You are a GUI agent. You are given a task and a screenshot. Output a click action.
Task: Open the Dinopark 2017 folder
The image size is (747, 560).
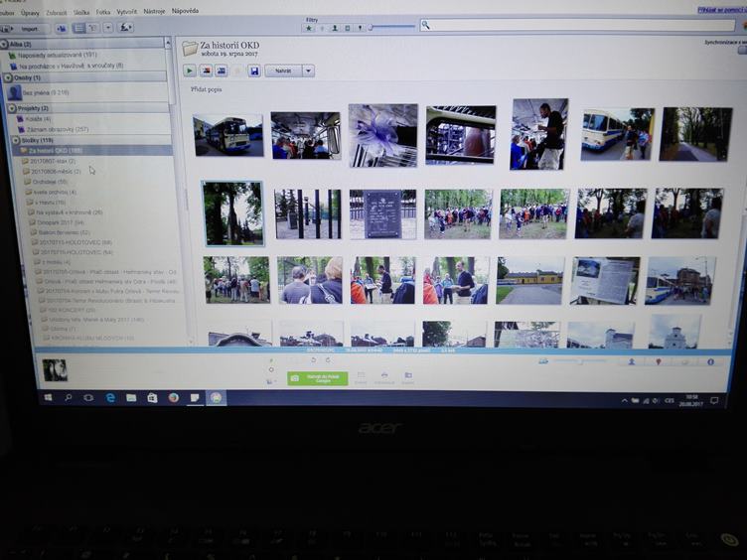pyautogui.click(x=57, y=222)
